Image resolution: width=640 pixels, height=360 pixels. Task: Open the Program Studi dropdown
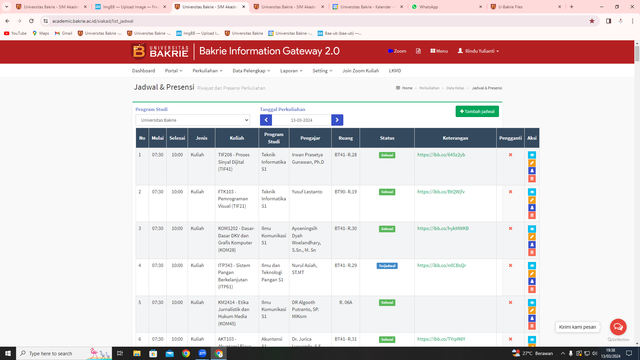[x=193, y=120]
